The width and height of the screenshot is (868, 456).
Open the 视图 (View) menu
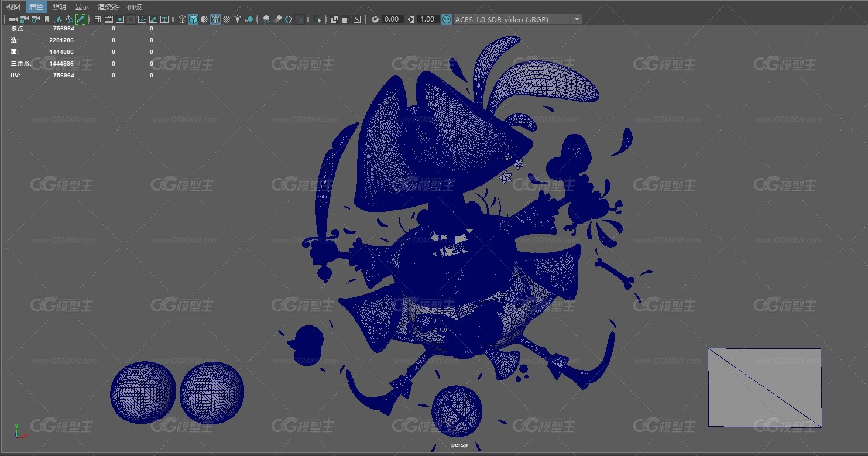tap(13, 6)
